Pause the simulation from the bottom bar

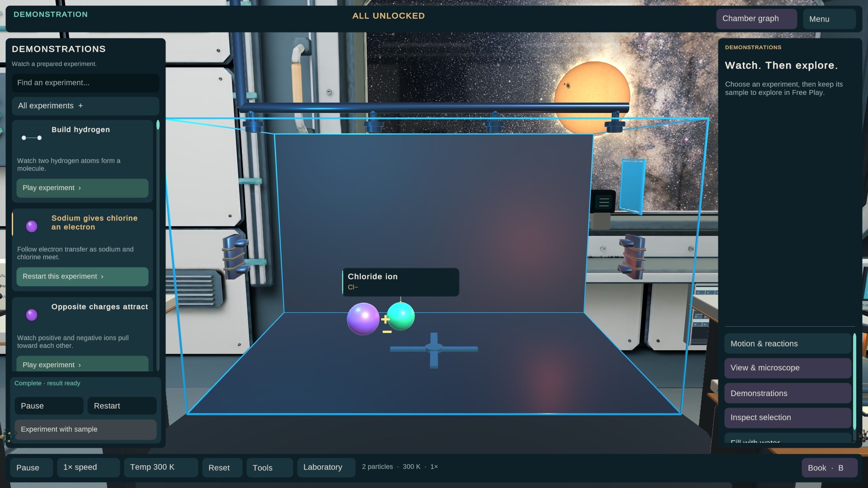pos(31,468)
